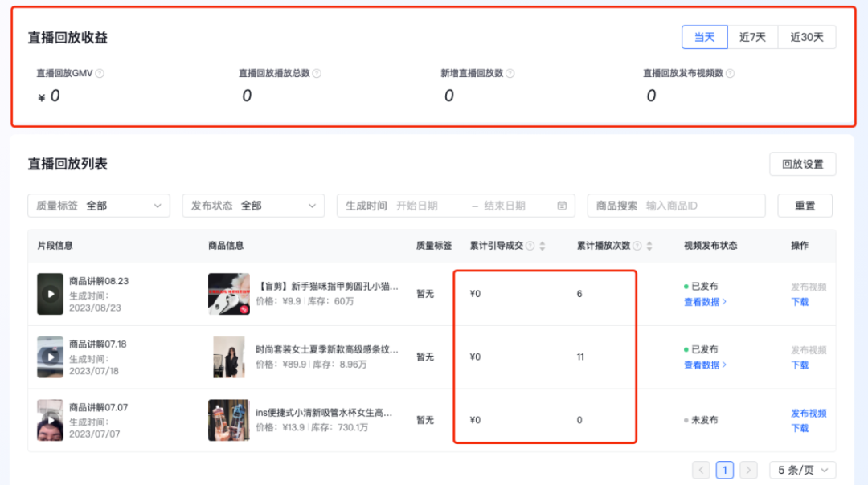Click help icon next to 直播回放播放总数
The image size is (868, 485).
click(x=317, y=73)
